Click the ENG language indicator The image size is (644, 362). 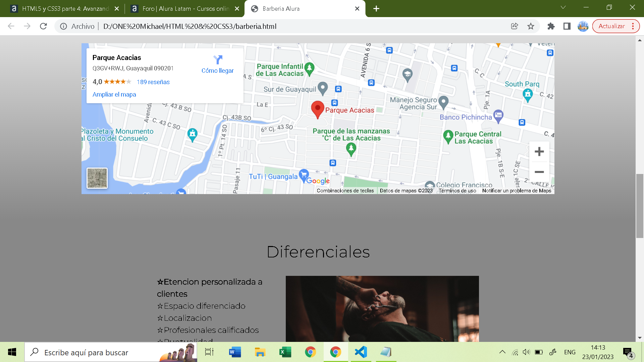pyautogui.click(x=570, y=352)
